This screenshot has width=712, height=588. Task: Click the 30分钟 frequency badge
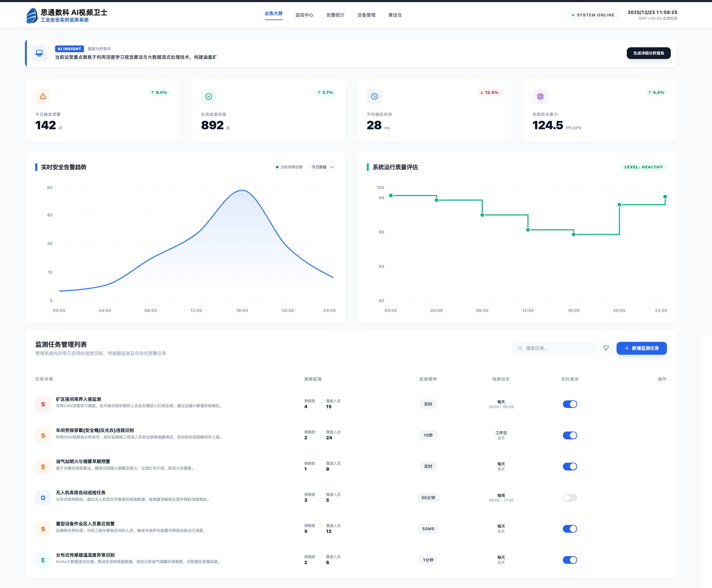pos(428,497)
